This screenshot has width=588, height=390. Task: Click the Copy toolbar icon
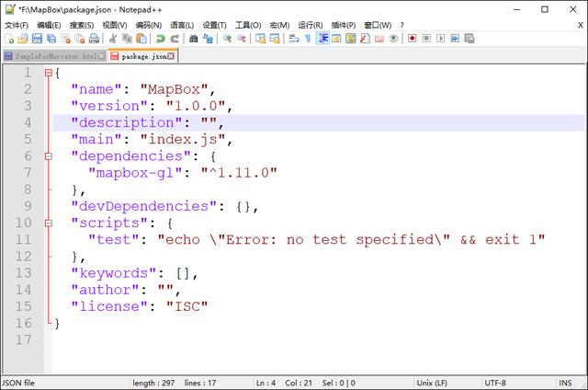(x=127, y=39)
